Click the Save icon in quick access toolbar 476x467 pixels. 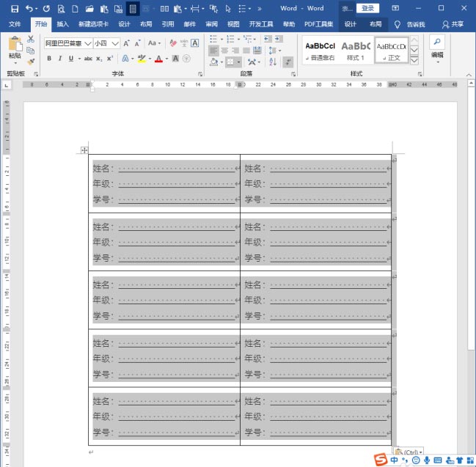pos(14,9)
